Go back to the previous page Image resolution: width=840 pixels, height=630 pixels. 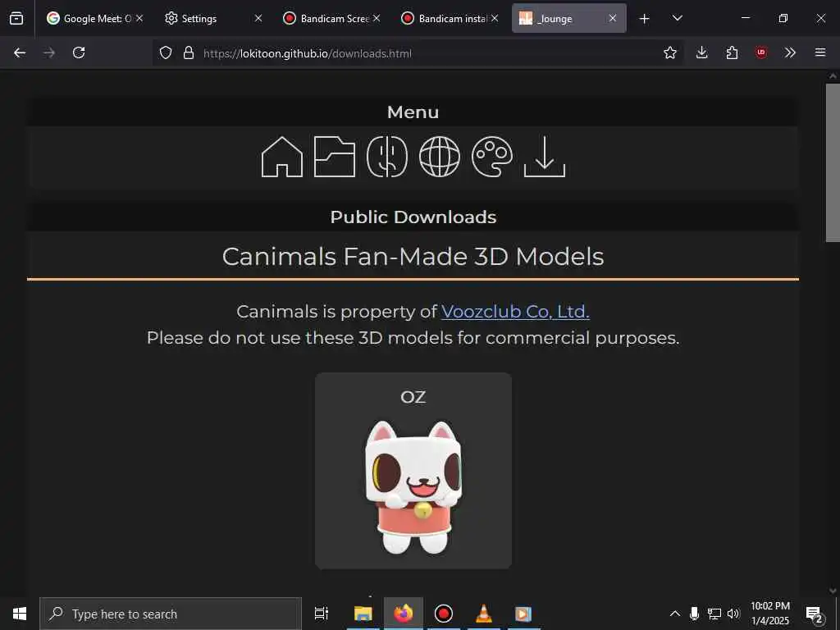[x=20, y=52]
